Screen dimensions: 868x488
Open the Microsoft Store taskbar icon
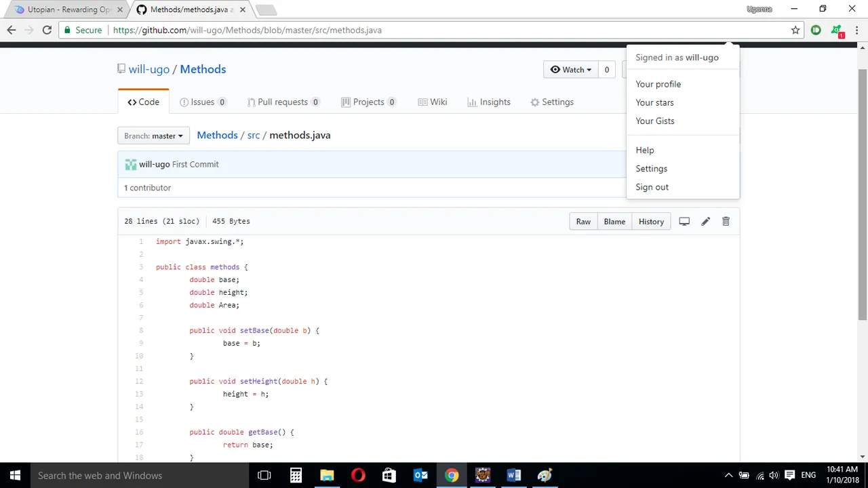[389, 475]
